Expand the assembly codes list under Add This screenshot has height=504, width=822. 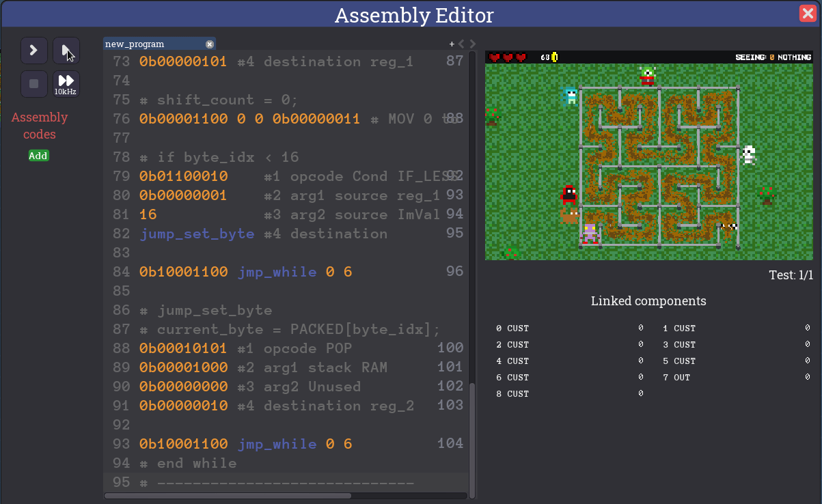(x=38, y=155)
